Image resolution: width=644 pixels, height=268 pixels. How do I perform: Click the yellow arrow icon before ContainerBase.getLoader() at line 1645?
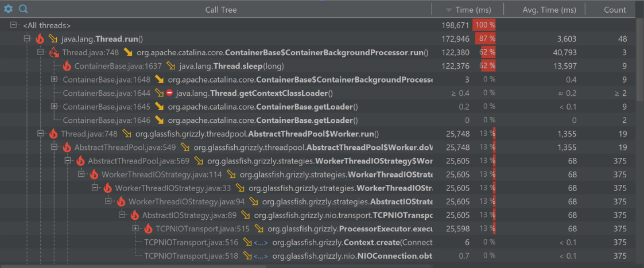click(x=159, y=107)
